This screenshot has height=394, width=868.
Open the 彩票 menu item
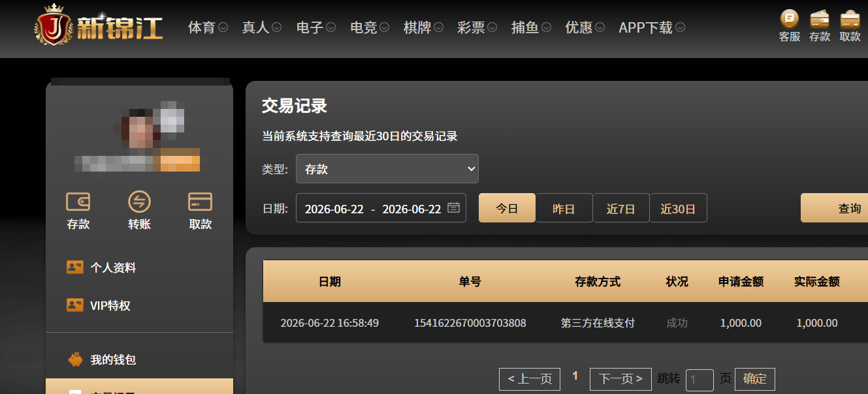[x=471, y=27]
